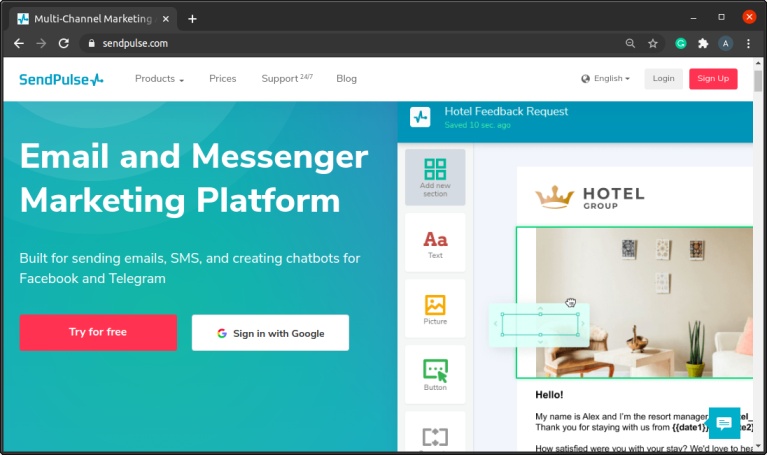This screenshot has width=767, height=455.
Task: Bookmark this page with the star icon
Action: tap(653, 44)
